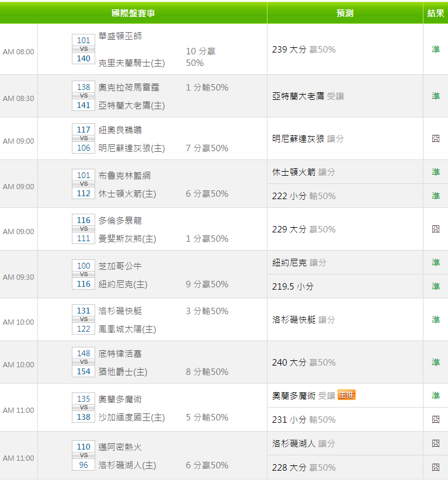Click the score 140 for 克里夫蘭騎士
Image resolution: width=448 pixels, height=480 pixels.
coord(84,58)
